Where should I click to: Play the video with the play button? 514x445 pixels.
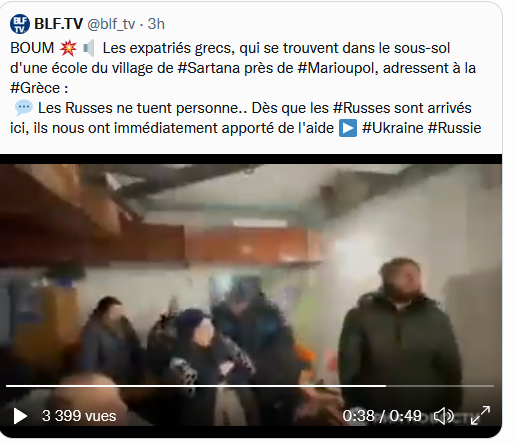tap(20, 416)
